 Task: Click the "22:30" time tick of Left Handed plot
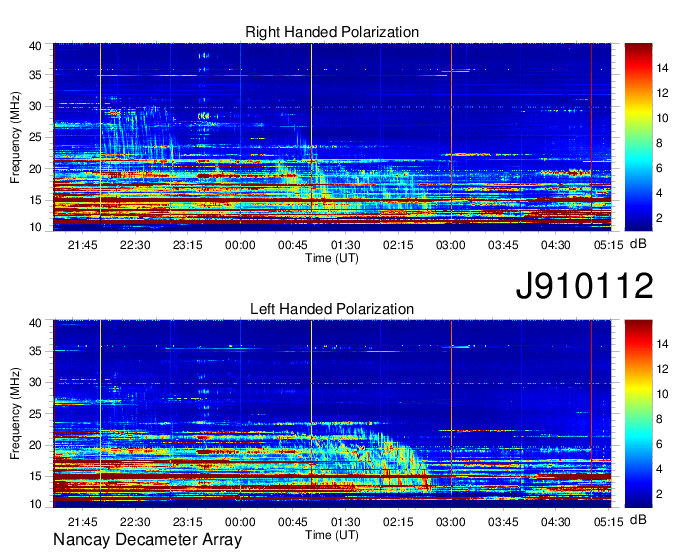pyautogui.click(x=135, y=523)
